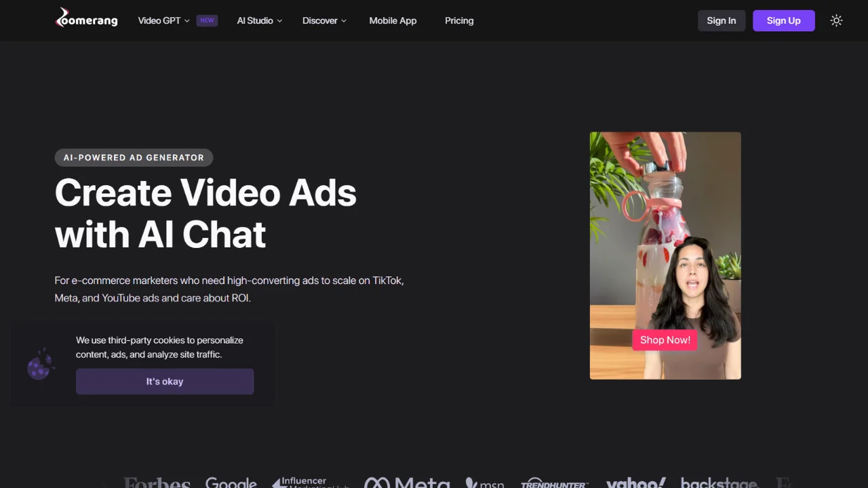Accept cookies with It's okay button
868x488 pixels.
[165, 382]
